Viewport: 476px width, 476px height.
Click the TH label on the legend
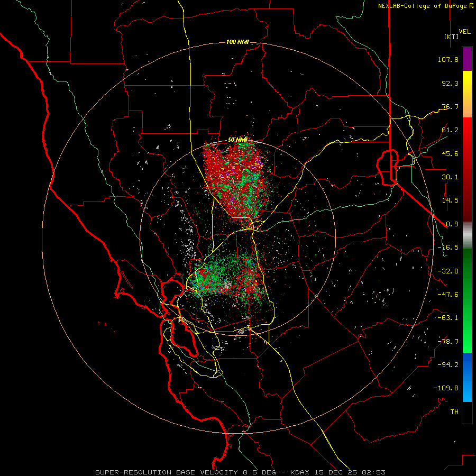(454, 412)
